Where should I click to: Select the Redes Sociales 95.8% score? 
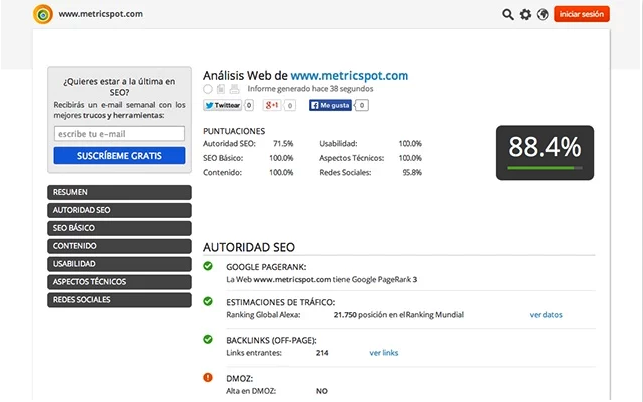(412, 173)
